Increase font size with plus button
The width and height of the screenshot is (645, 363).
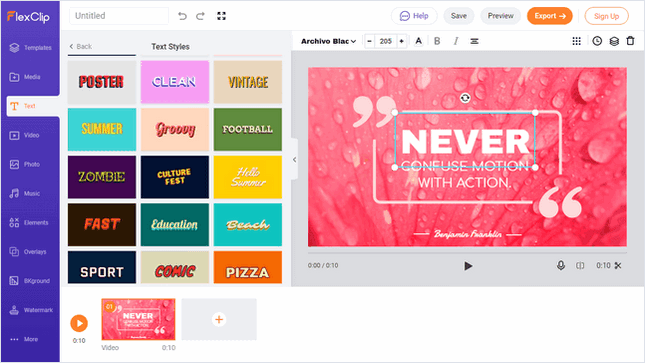401,41
